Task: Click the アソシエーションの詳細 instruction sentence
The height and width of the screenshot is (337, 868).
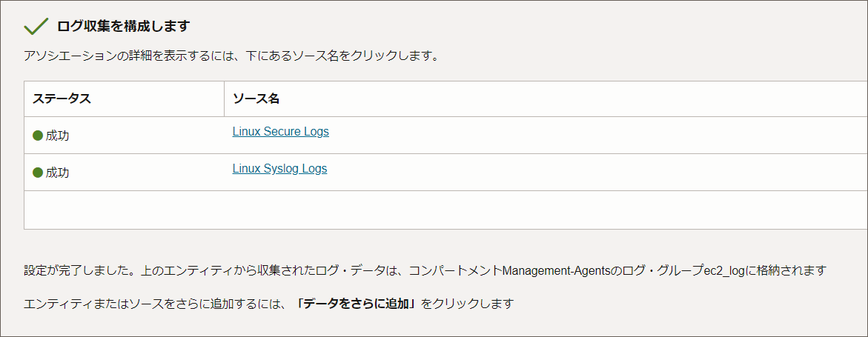Action: click(x=231, y=56)
